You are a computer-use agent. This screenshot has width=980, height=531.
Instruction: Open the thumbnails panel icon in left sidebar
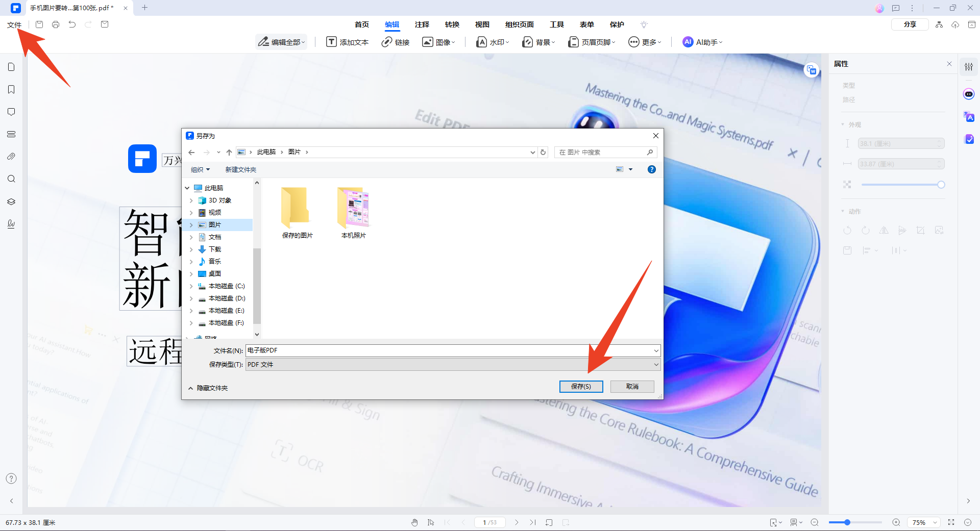pos(11,67)
